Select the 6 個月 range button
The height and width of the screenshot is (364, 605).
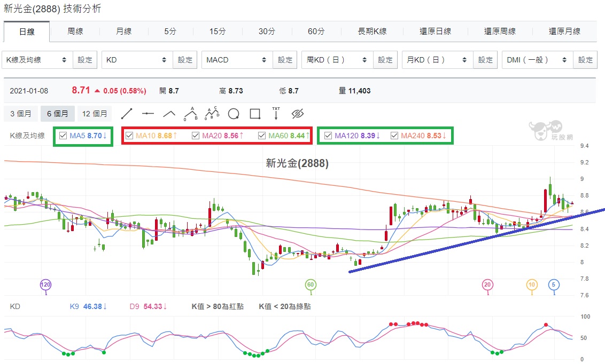(58, 114)
